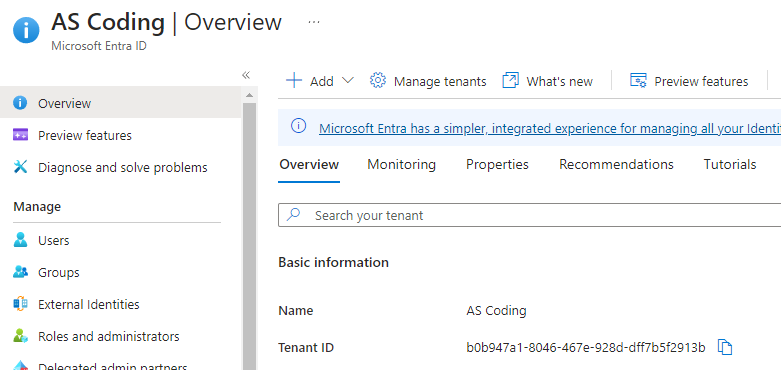Click the Microsoft Entra ID subtitle

[99, 46]
